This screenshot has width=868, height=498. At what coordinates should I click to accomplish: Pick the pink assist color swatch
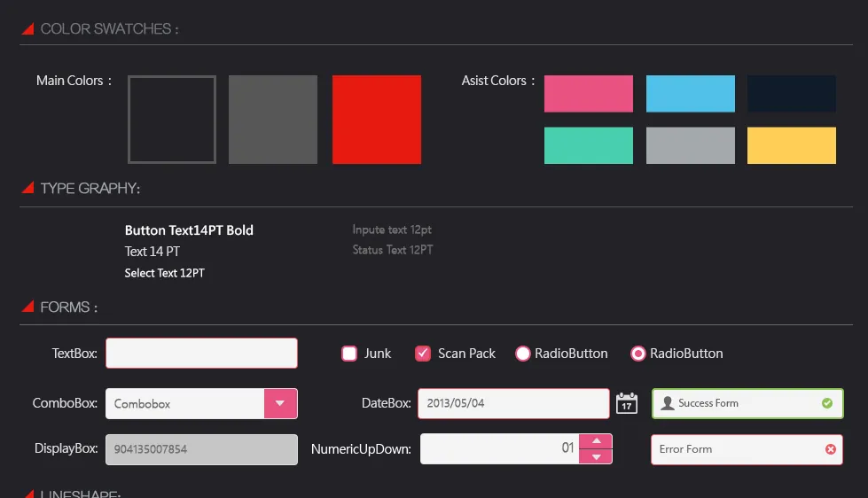(x=589, y=94)
